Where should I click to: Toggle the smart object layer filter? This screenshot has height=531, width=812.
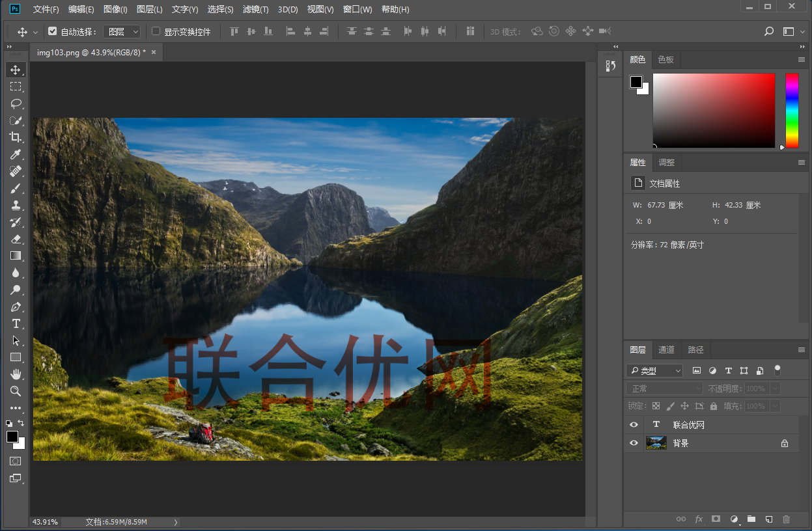pyautogui.click(x=760, y=371)
